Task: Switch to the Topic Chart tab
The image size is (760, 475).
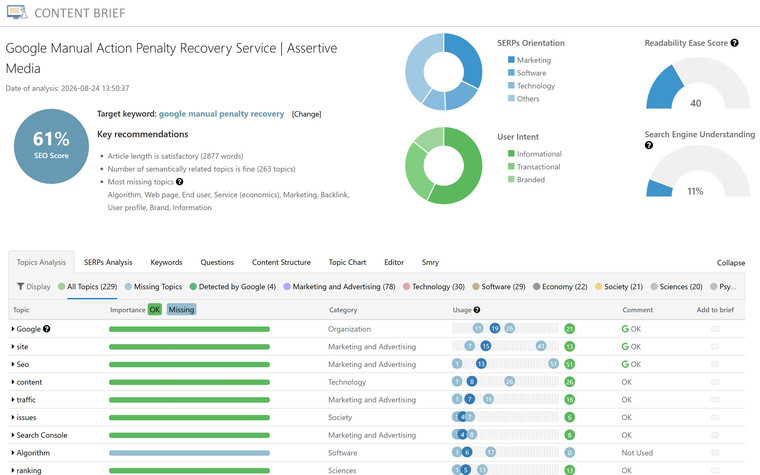Action: pyautogui.click(x=348, y=262)
